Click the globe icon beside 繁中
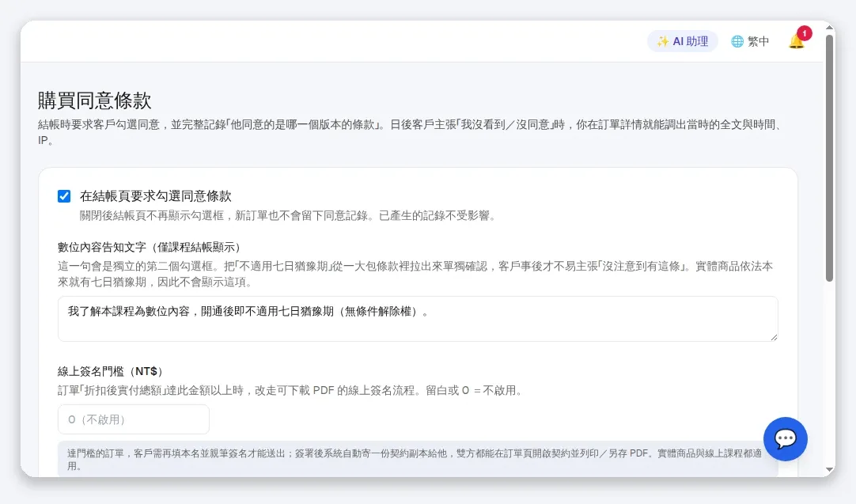The height and width of the screenshot is (504, 856). [x=737, y=41]
